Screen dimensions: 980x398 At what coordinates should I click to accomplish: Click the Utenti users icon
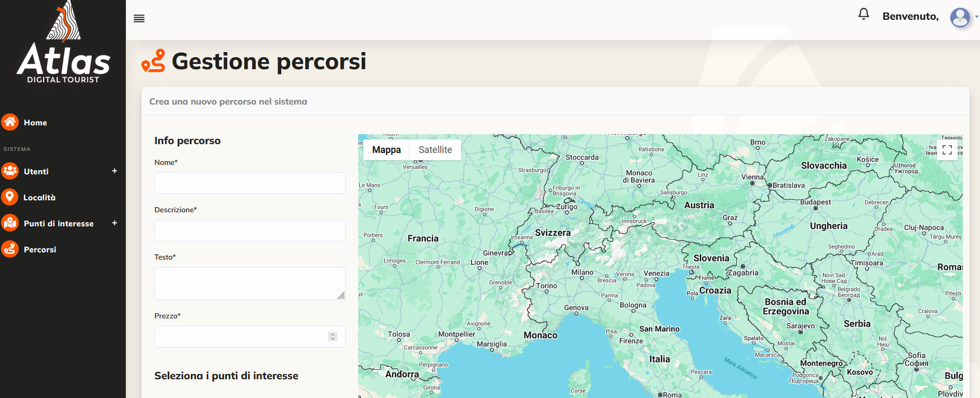click(10, 171)
